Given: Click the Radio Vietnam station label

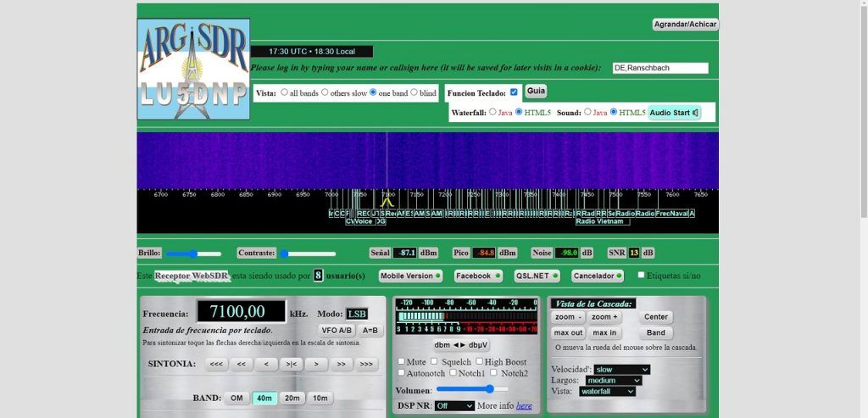Looking at the screenshot, I should [603, 221].
